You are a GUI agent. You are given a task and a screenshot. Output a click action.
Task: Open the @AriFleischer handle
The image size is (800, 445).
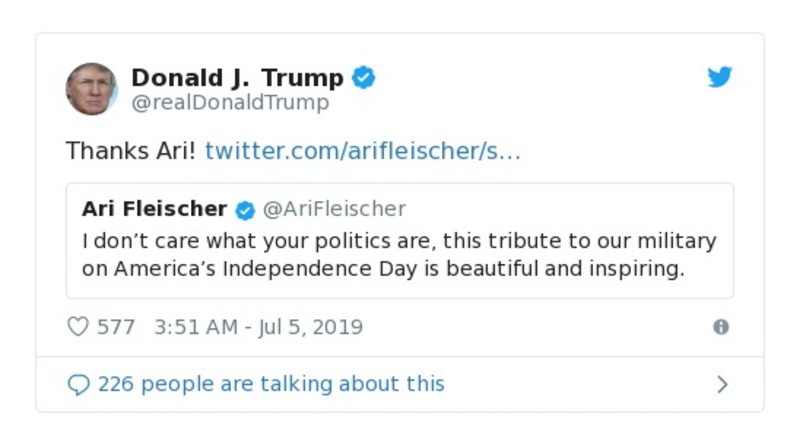pos(334,209)
